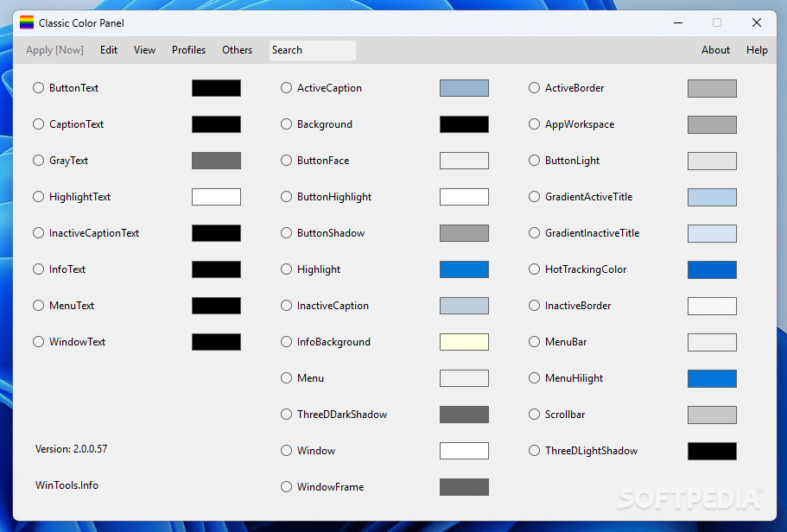Open the InactiveCaption color swatch
The image size is (787, 532).
coord(464,306)
